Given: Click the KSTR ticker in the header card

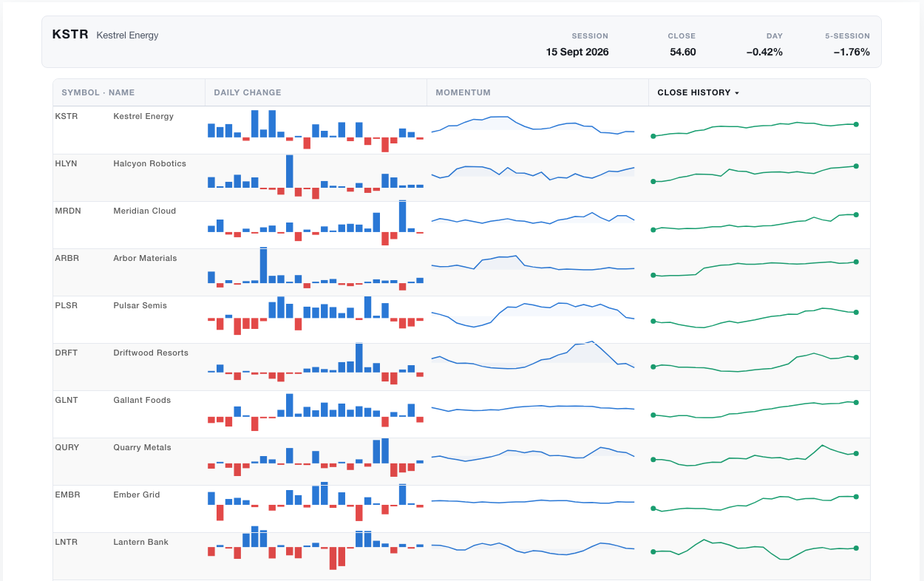Looking at the screenshot, I should pyautogui.click(x=70, y=34).
